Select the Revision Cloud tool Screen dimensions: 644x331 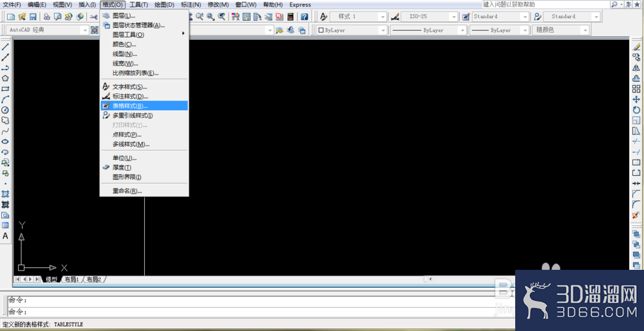pos(5,120)
